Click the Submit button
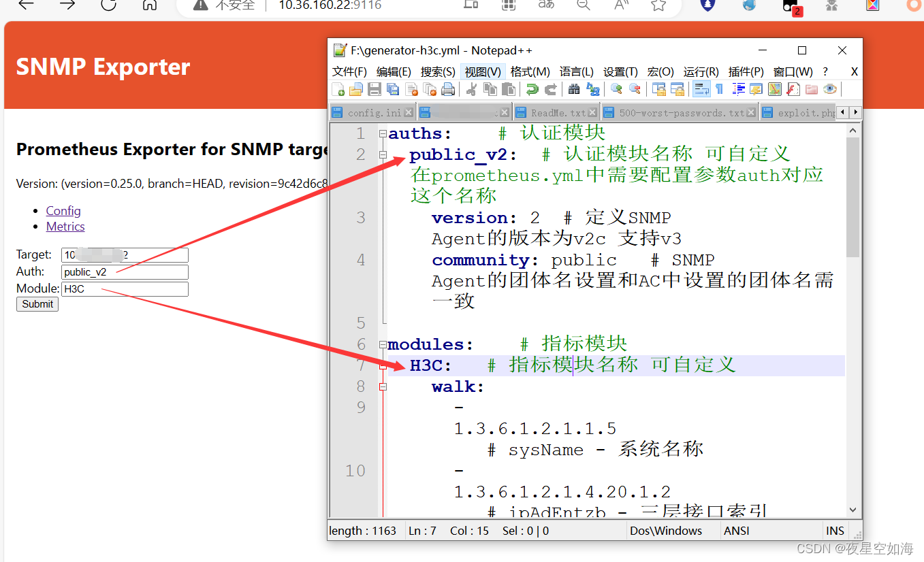924x562 pixels. (x=37, y=304)
